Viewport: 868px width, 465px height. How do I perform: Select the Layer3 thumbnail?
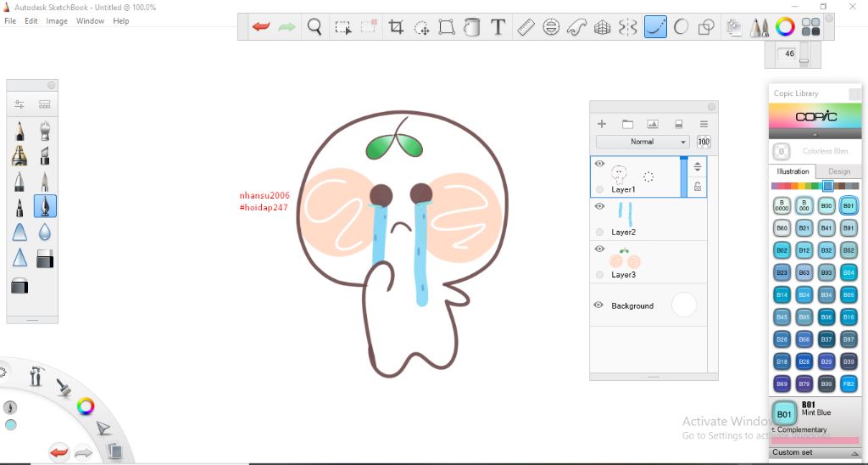pos(625,258)
